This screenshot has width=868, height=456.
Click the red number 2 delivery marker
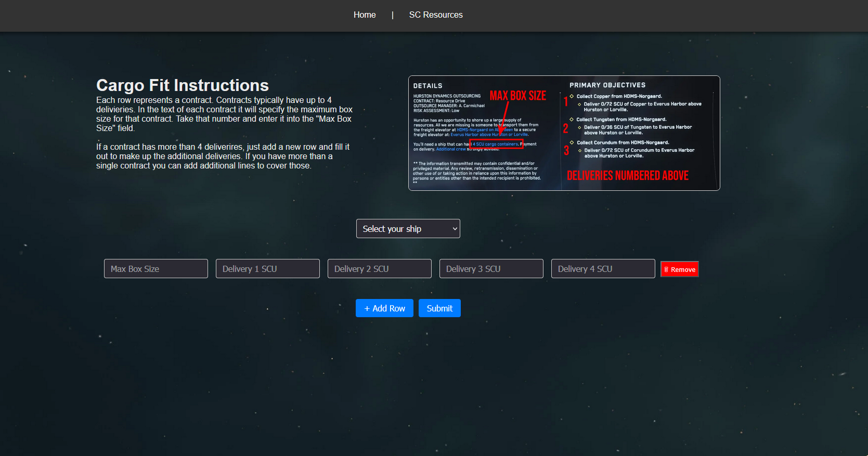[565, 129]
